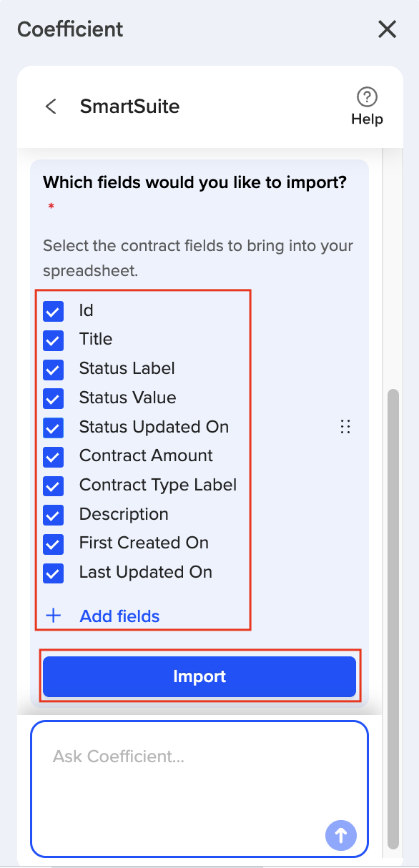Go back using the arrow next to SmartSuite

51,107
